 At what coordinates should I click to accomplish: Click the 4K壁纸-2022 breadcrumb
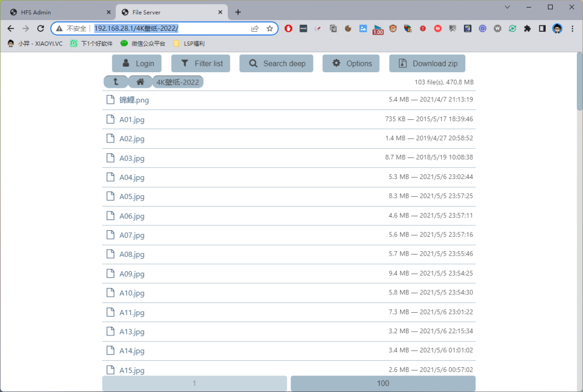click(178, 82)
